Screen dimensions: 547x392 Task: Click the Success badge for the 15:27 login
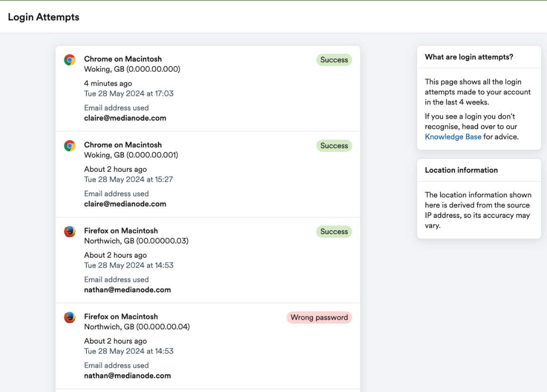tap(334, 146)
